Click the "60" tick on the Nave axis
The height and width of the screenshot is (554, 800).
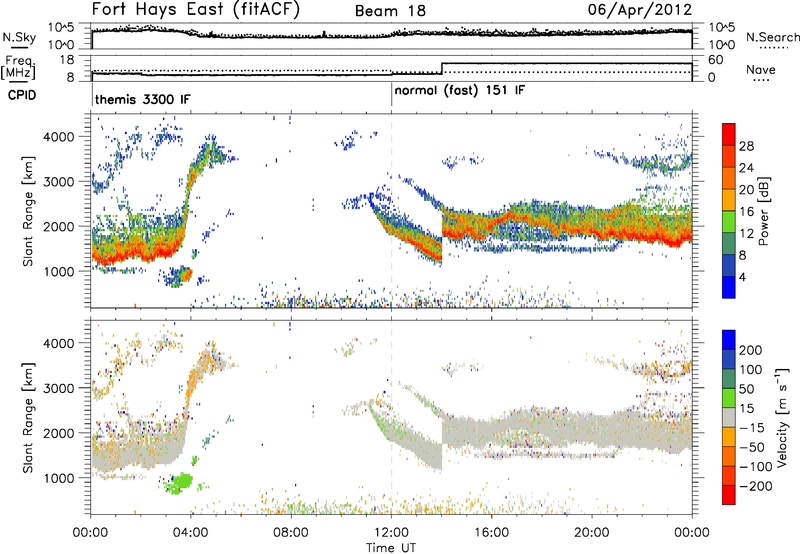tap(716, 60)
